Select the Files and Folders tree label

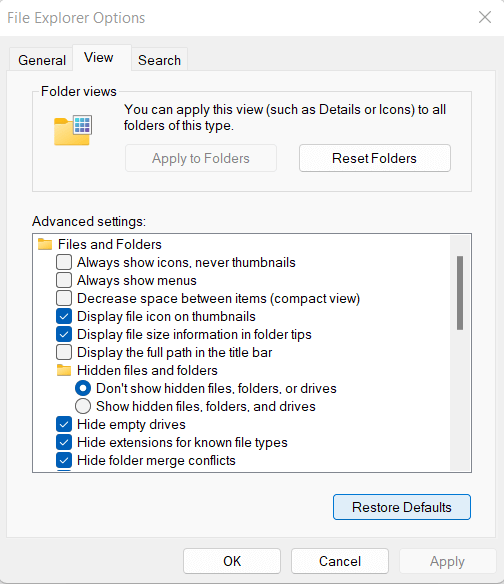click(110, 244)
